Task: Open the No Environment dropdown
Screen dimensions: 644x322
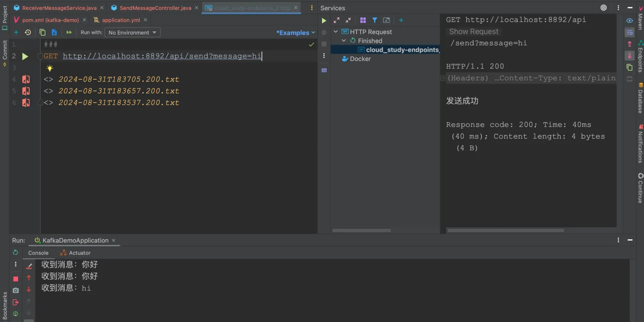Action: (132, 33)
